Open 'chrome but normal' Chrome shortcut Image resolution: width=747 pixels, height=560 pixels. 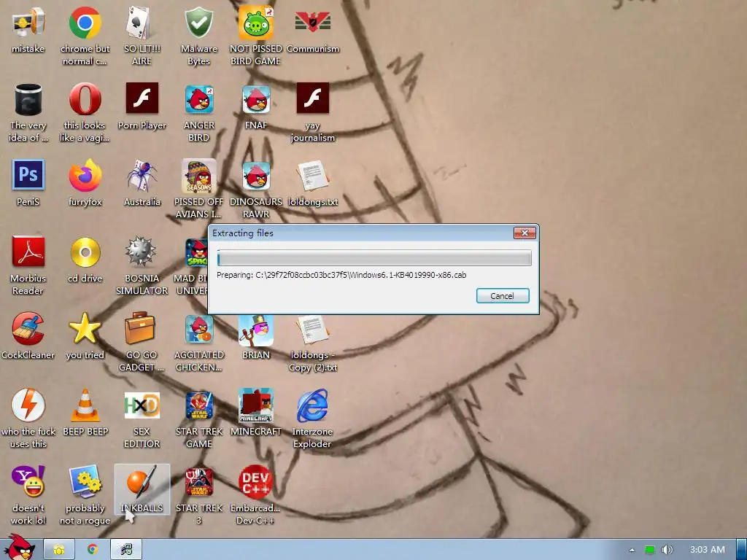85,23
